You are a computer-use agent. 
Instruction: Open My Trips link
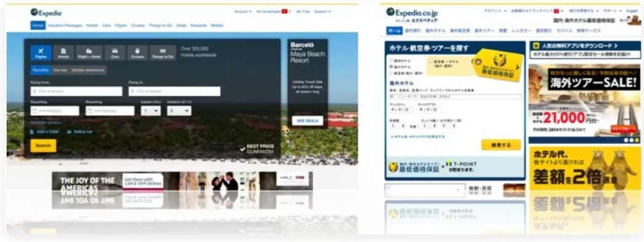(x=303, y=12)
